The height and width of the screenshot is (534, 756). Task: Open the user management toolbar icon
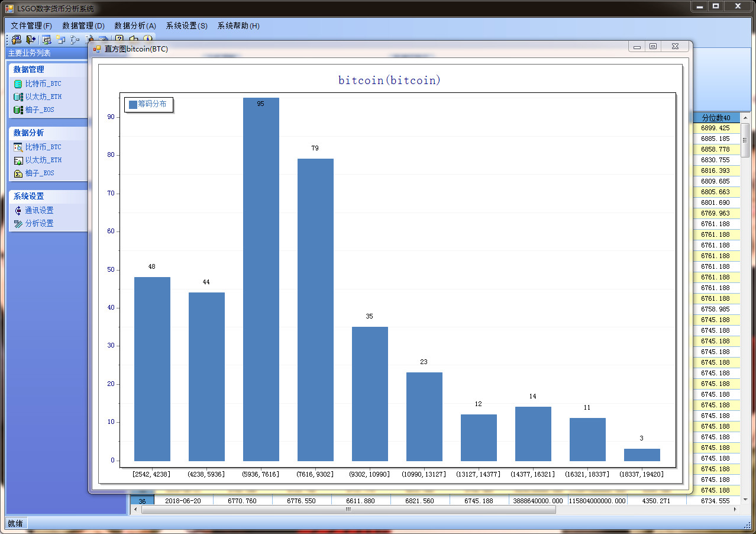pos(46,40)
